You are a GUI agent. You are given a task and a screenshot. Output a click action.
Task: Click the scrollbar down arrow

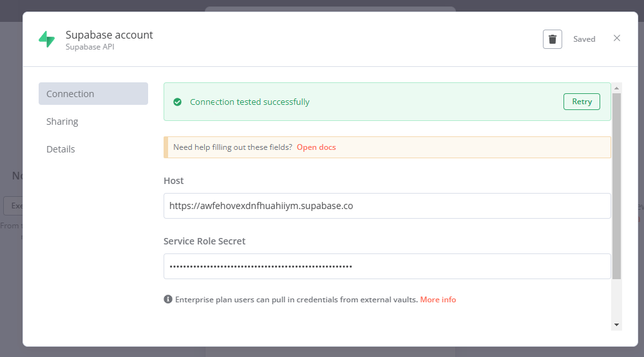[616, 325]
